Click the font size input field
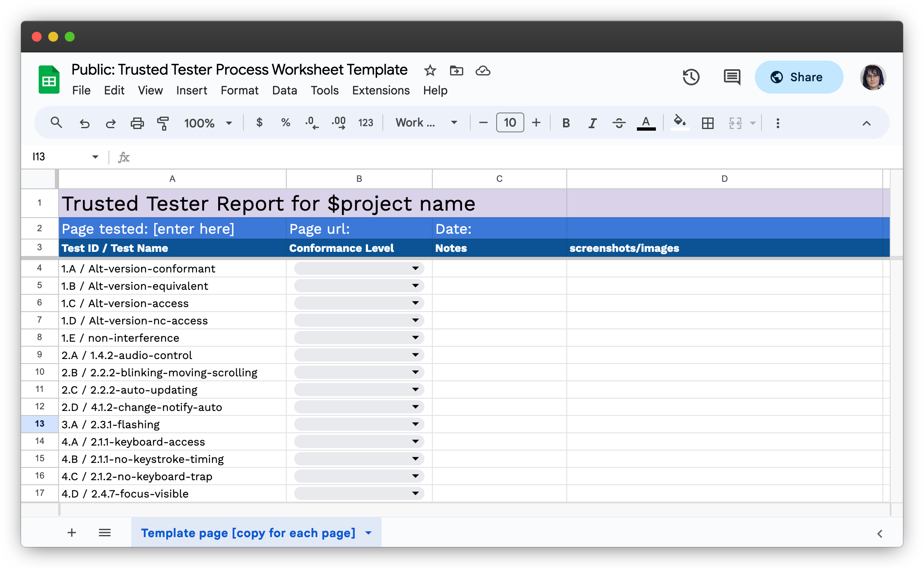Screen dimensions: 924x568 point(510,123)
